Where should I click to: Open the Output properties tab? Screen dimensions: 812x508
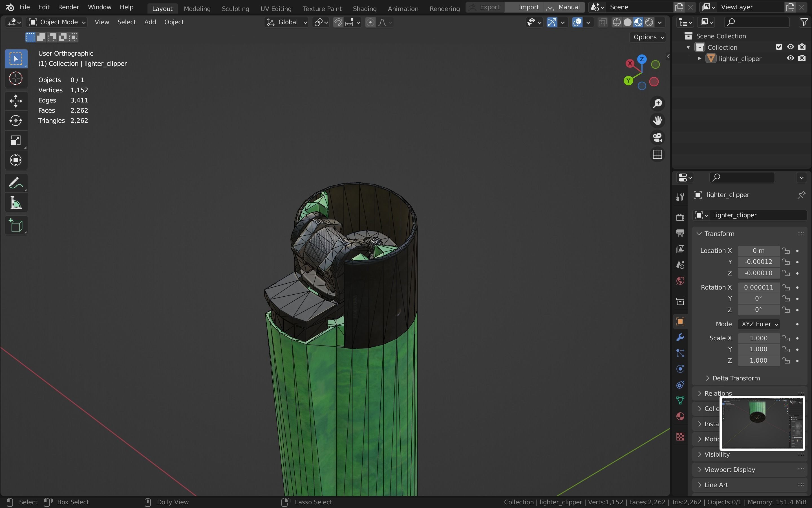click(x=680, y=233)
